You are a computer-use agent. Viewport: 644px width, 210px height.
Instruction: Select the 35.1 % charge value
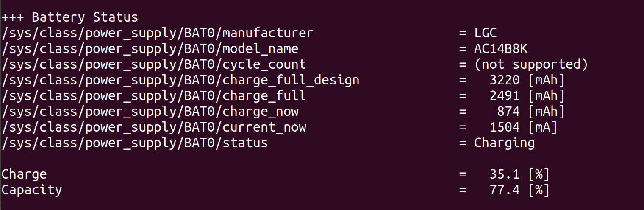point(520,174)
